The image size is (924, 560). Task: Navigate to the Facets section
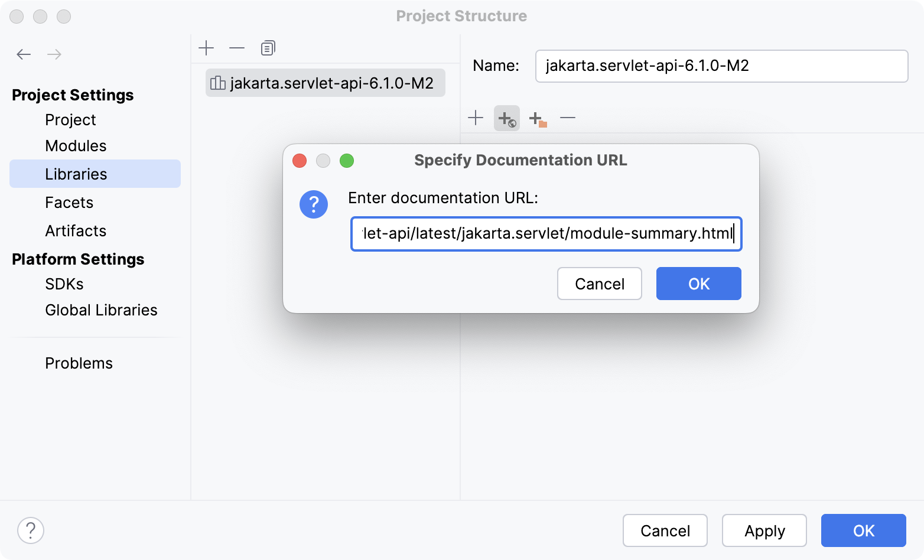[69, 203]
